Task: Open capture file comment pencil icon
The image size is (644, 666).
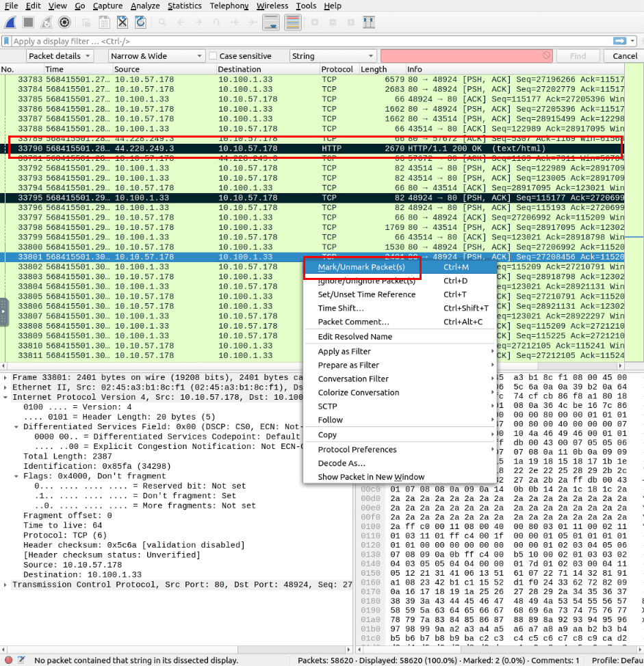Action: point(22,660)
